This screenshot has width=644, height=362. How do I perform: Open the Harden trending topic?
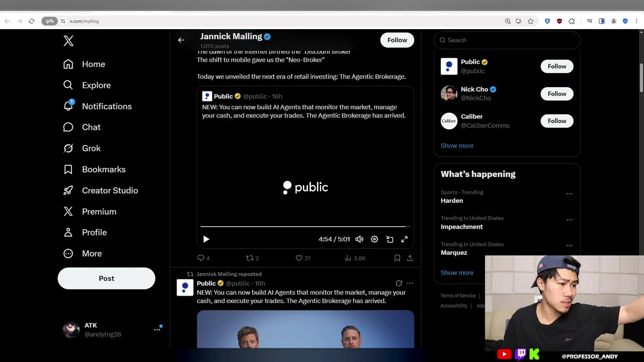point(452,201)
